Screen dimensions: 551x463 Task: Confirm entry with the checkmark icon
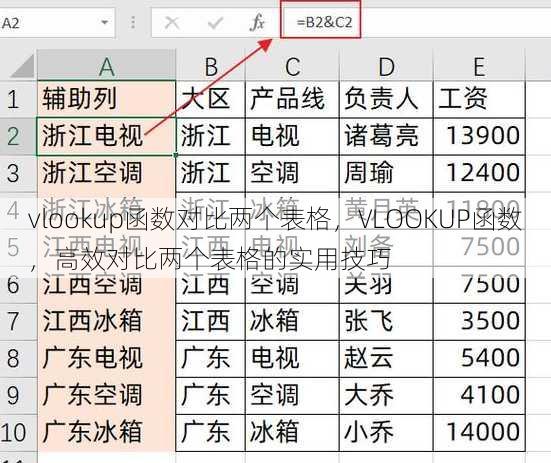[215, 23]
